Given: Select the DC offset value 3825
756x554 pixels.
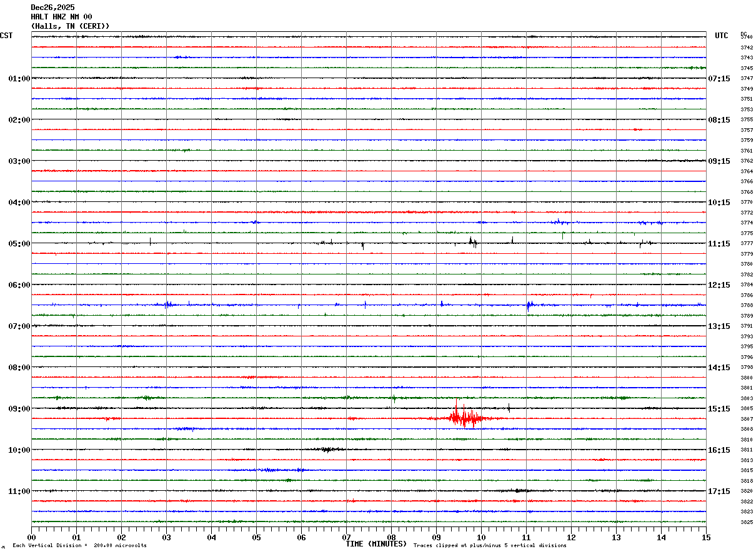Looking at the screenshot, I should (747, 522).
